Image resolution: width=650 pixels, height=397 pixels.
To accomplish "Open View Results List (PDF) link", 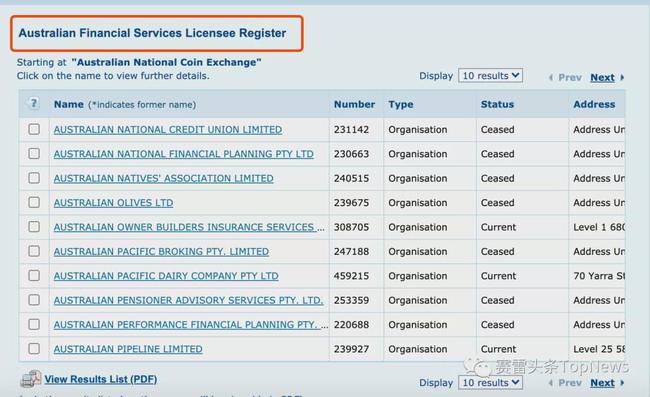I will (x=101, y=379).
